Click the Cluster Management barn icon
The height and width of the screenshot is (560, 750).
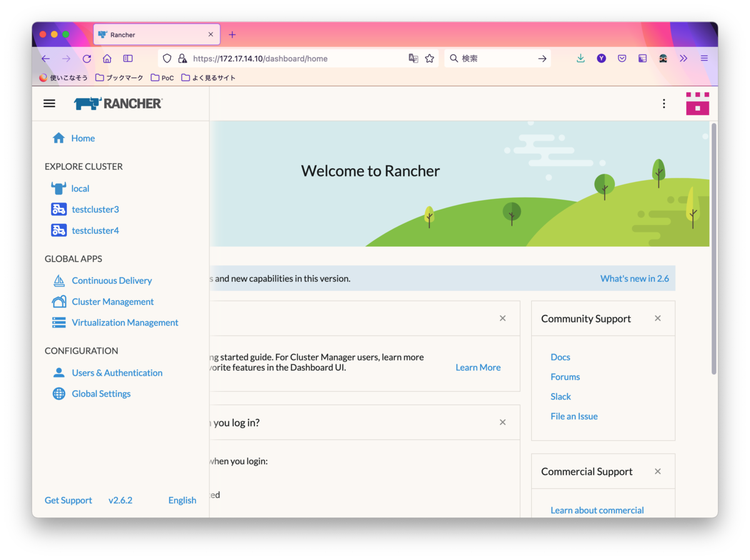[59, 302]
